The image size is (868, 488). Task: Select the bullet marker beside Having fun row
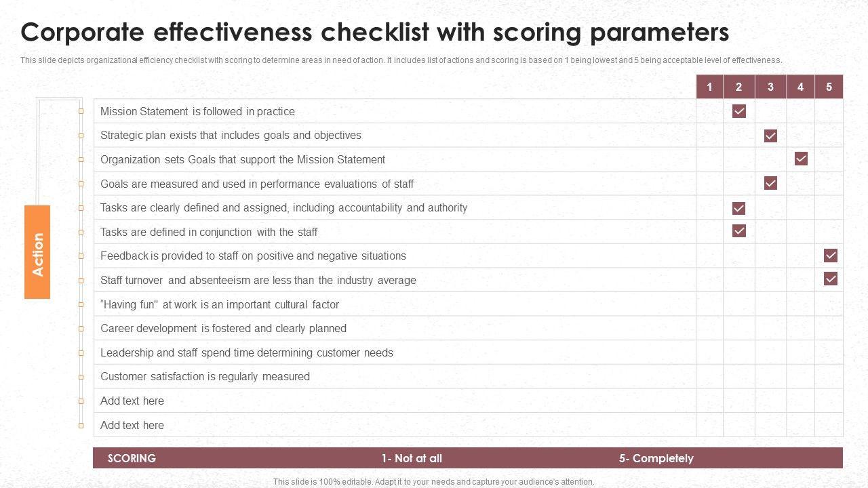81,304
